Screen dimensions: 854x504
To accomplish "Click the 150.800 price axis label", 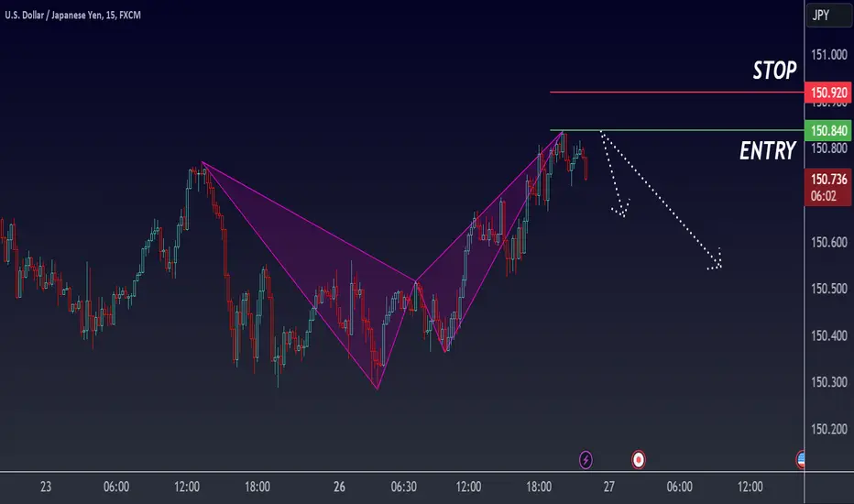I will point(829,148).
